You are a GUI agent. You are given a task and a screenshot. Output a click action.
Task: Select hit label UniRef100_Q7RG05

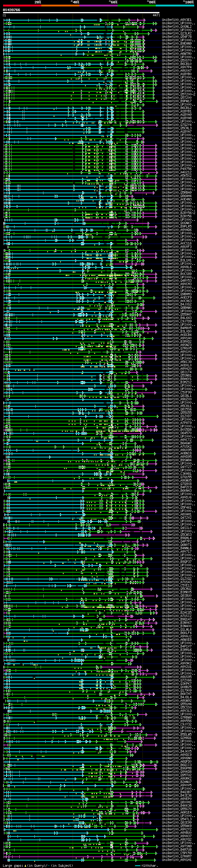pos(177,348)
